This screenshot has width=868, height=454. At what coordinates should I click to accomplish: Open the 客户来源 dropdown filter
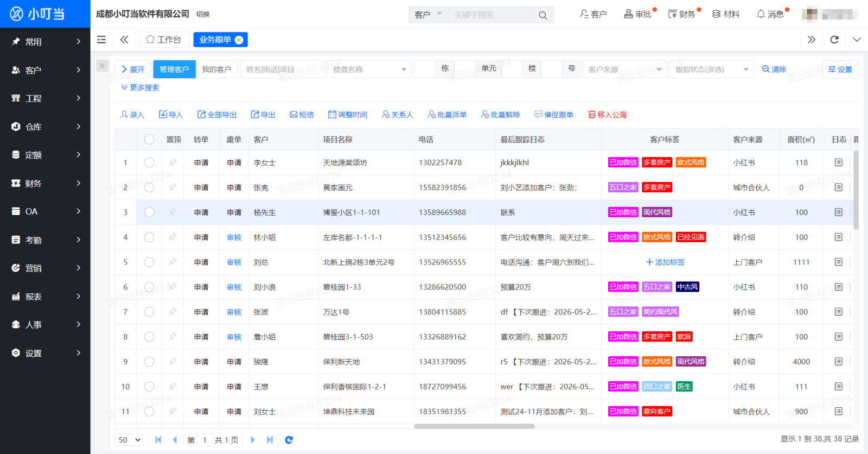(624, 70)
